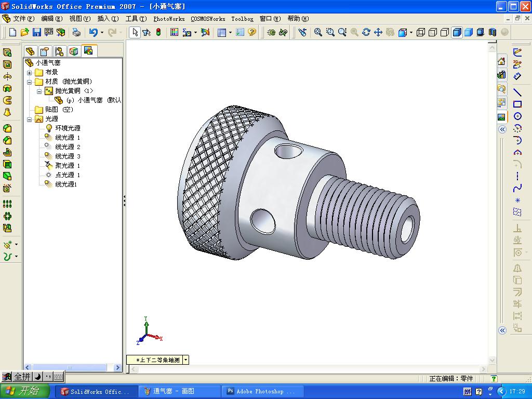Select the Line sketch tool
This screenshot has height=399, width=532.
517,92
